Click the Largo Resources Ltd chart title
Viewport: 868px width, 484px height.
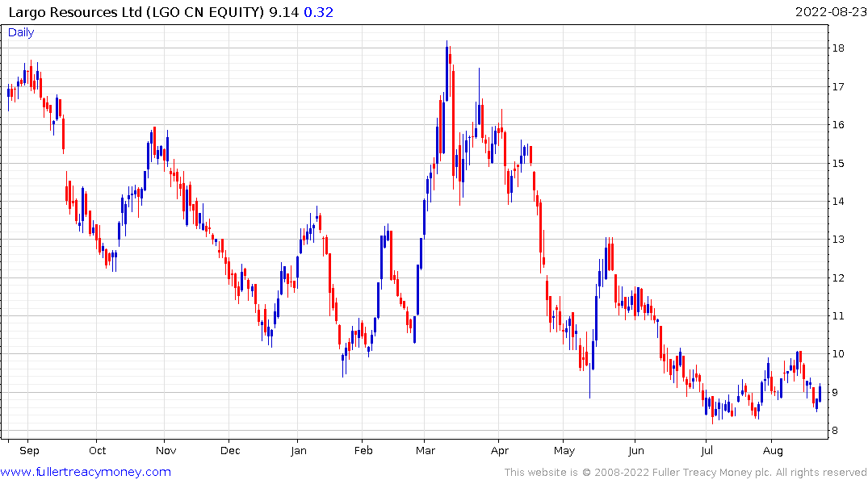point(136,12)
